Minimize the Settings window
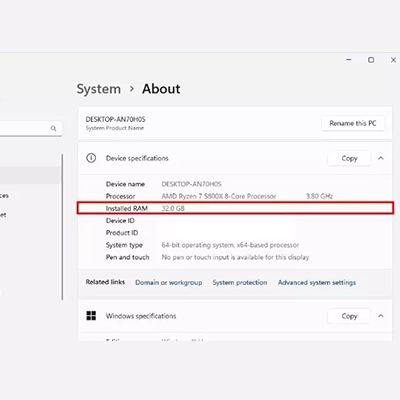The image size is (400, 400). click(349, 60)
